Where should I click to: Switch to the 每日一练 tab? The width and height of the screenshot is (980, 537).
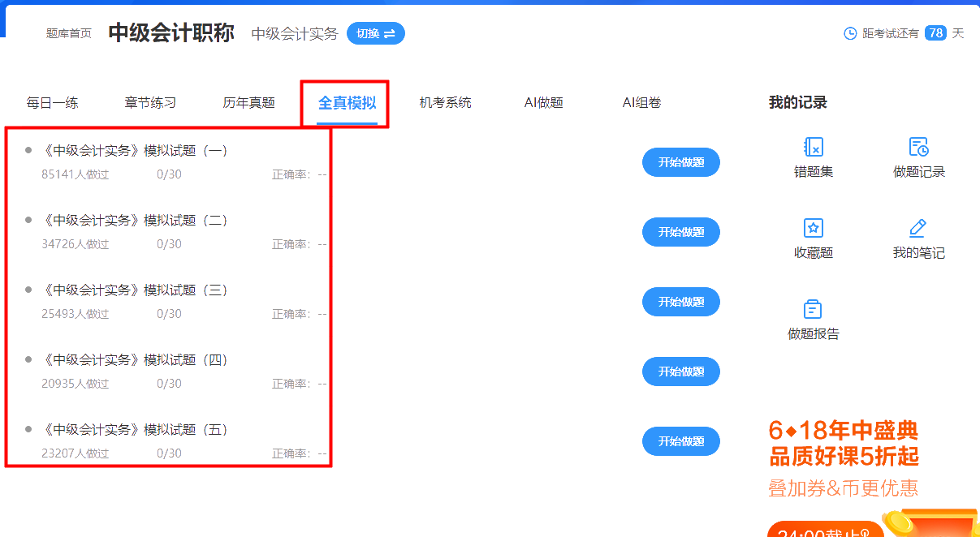pos(52,102)
